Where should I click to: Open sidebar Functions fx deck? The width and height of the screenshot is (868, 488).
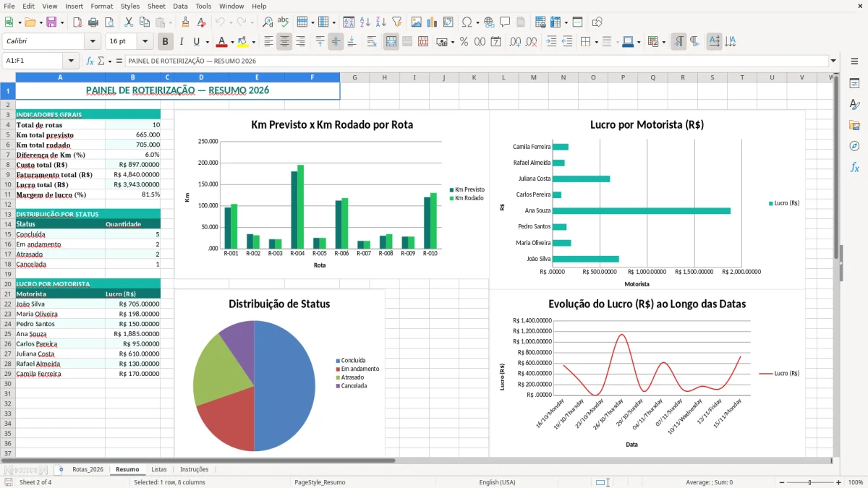click(854, 167)
